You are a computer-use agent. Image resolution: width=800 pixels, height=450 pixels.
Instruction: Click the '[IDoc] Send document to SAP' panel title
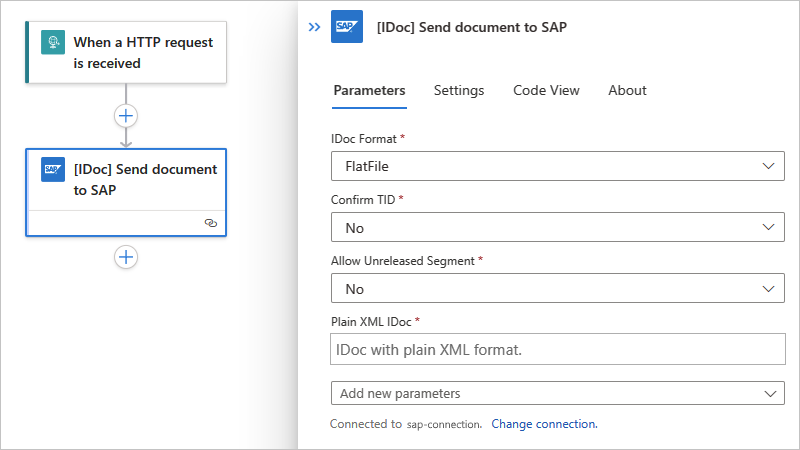pyautogui.click(x=472, y=27)
